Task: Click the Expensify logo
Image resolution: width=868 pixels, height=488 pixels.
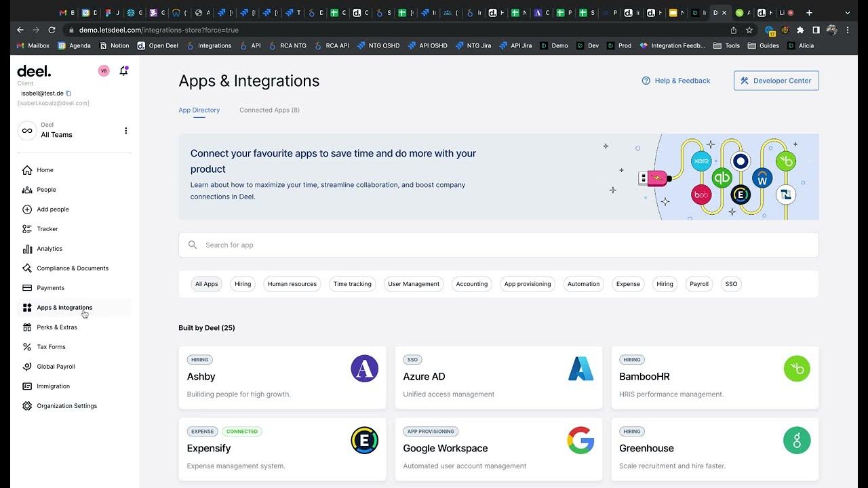Action: pos(364,441)
